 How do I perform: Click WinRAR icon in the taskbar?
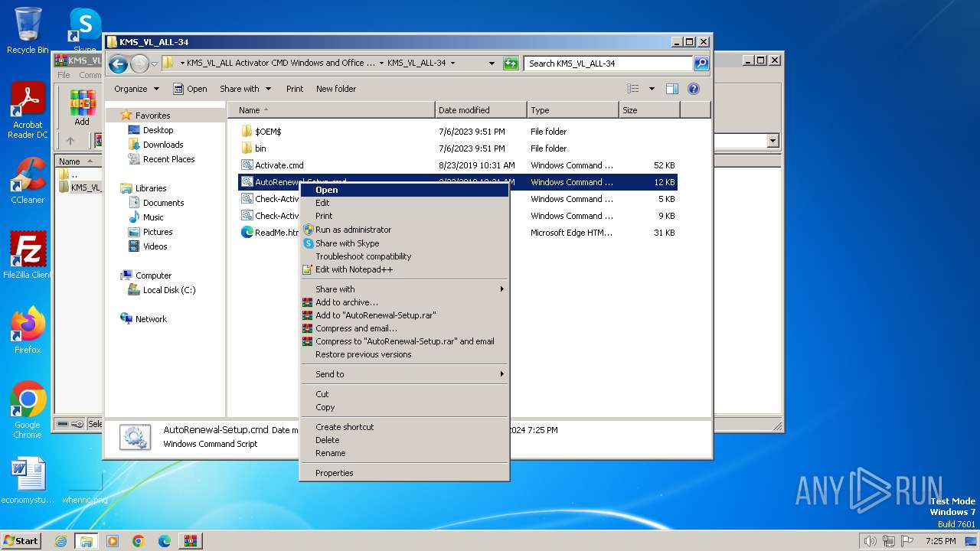(191, 541)
